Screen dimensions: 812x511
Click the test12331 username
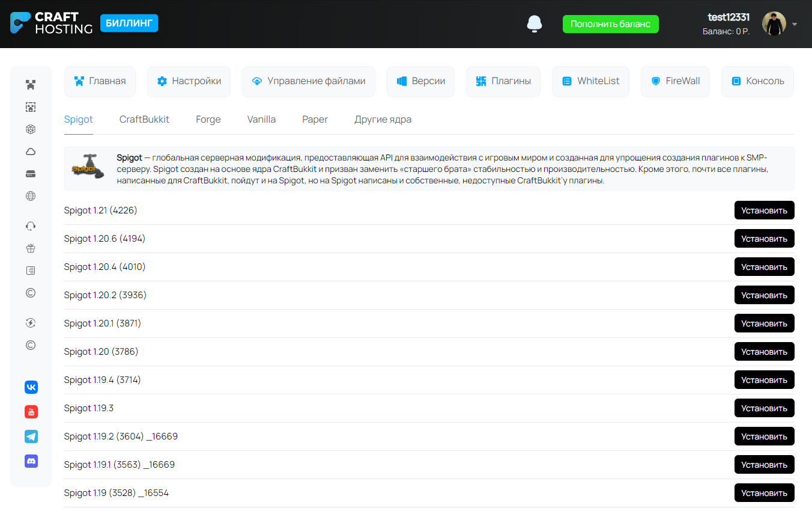click(x=729, y=17)
